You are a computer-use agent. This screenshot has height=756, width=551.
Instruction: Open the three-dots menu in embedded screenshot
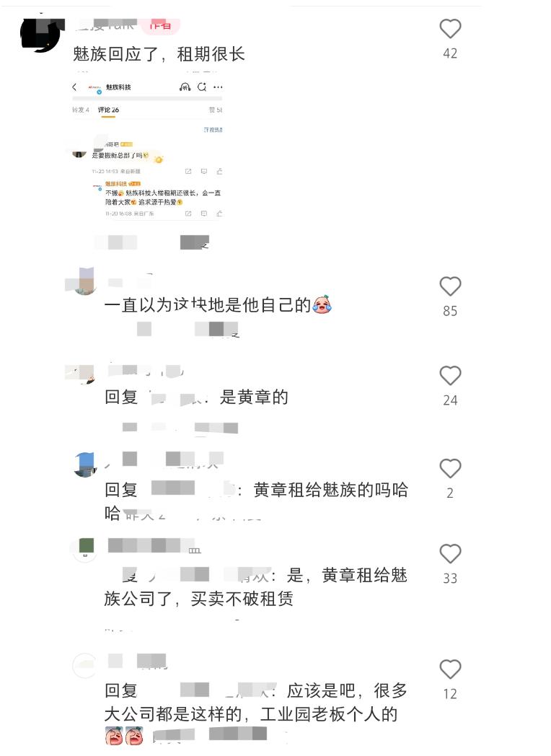click(218, 87)
